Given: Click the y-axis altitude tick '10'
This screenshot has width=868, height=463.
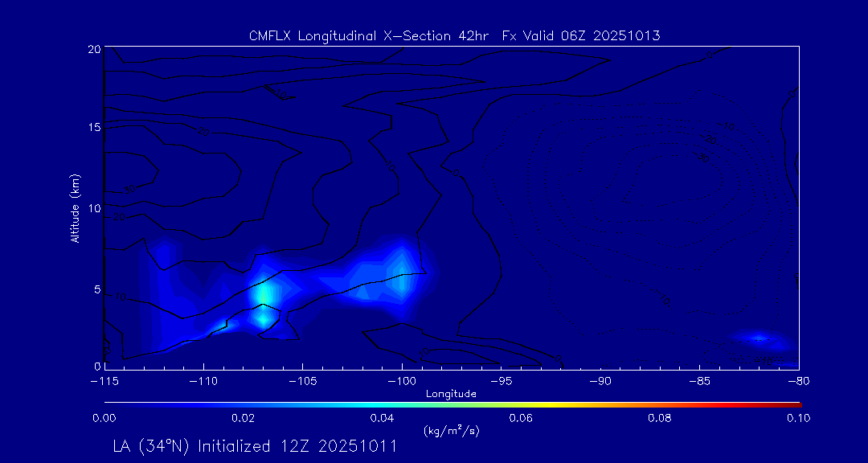Looking at the screenshot, I should (95, 207).
